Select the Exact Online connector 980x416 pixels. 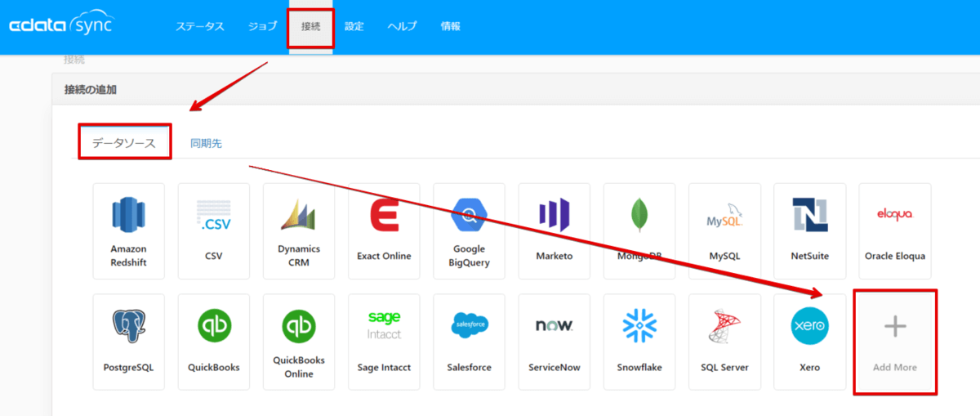384,231
